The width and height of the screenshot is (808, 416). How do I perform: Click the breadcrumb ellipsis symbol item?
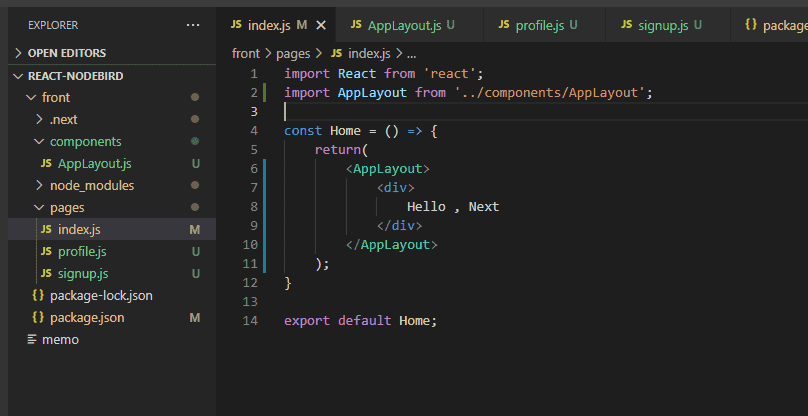pyautogui.click(x=411, y=54)
